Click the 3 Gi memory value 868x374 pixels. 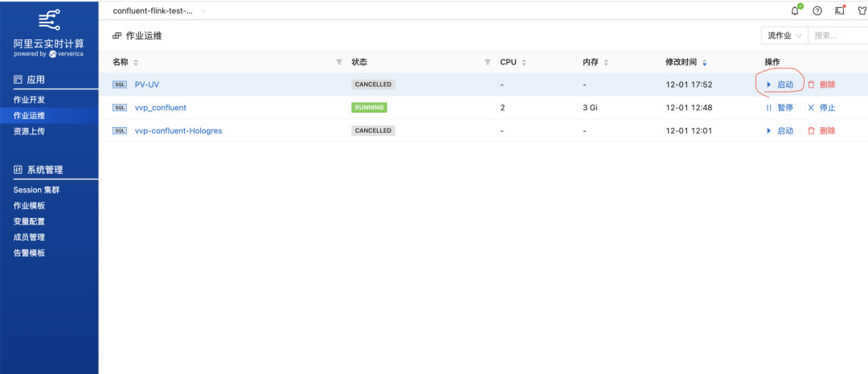590,108
